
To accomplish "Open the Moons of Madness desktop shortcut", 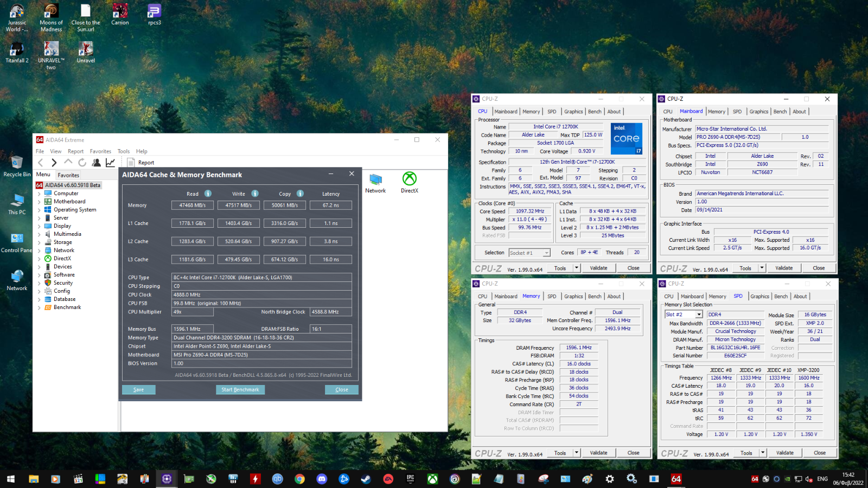I will point(51,18).
